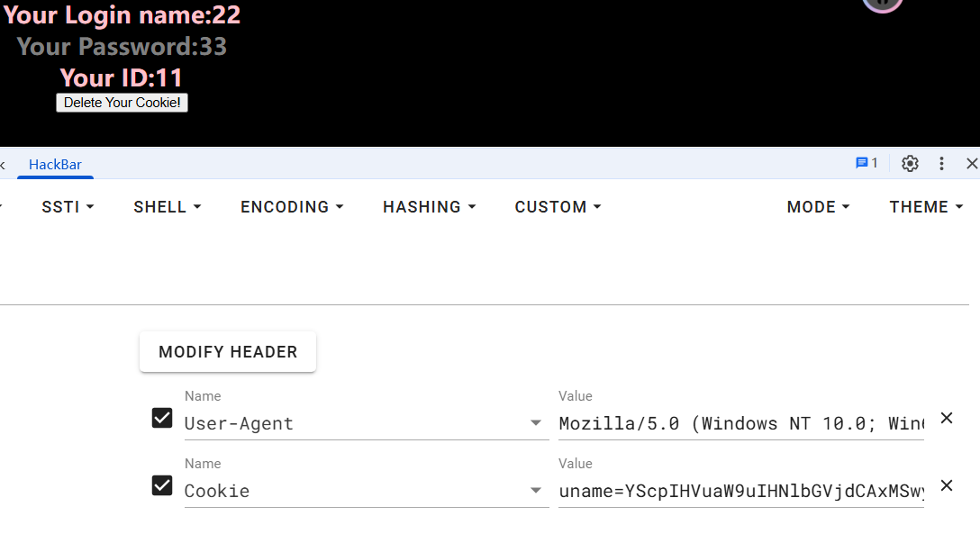The height and width of the screenshot is (534, 980).
Task: Open the SHELL dropdown menu
Action: pyautogui.click(x=167, y=207)
